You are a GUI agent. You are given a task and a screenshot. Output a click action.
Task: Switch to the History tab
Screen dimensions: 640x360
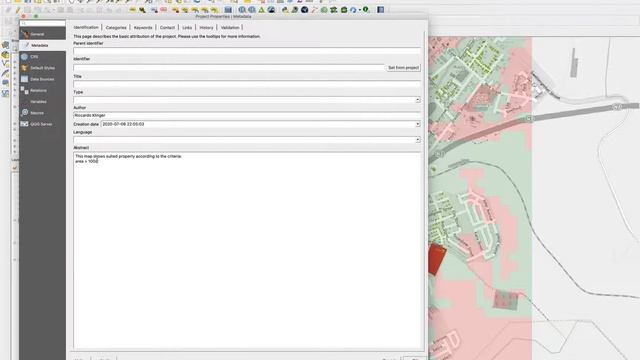(206, 27)
